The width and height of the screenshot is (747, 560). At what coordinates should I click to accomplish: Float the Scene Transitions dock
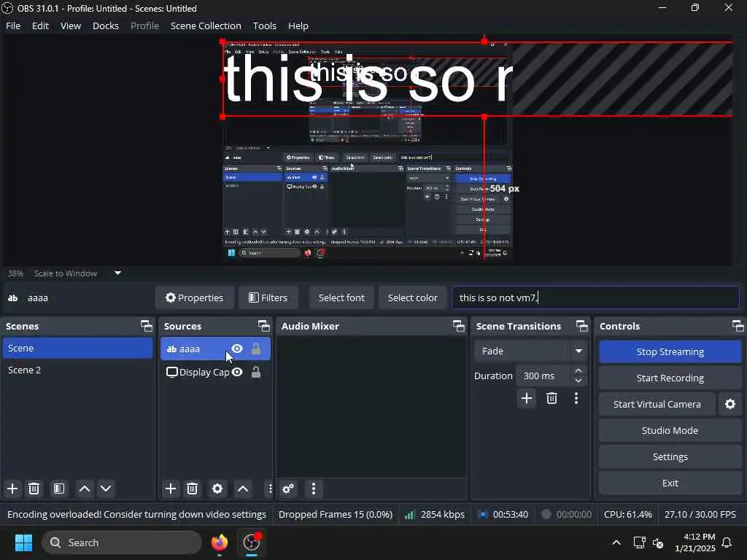[581, 326]
